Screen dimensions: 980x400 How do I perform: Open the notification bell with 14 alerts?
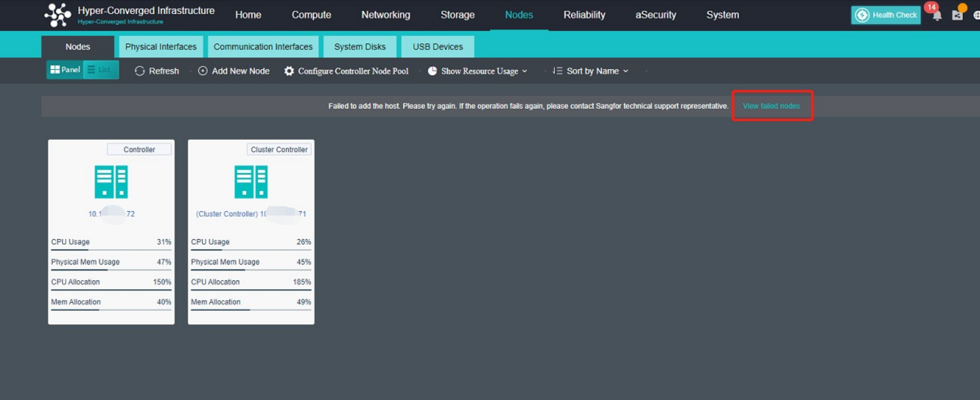[x=936, y=16]
